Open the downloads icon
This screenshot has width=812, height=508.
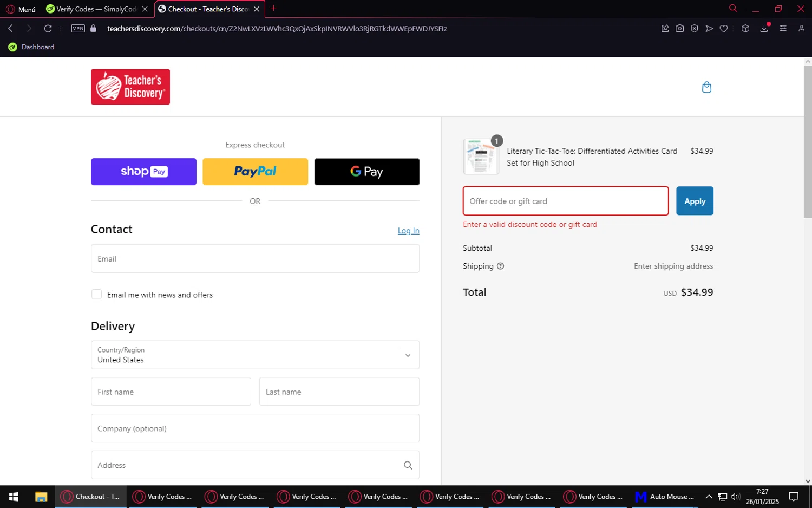tap(764, 29)
